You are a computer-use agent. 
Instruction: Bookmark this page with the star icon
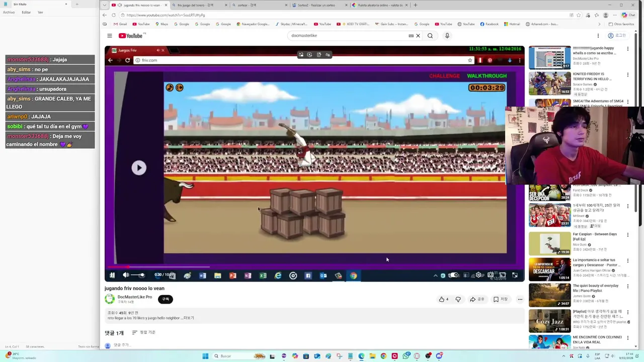tap(579, 15)
